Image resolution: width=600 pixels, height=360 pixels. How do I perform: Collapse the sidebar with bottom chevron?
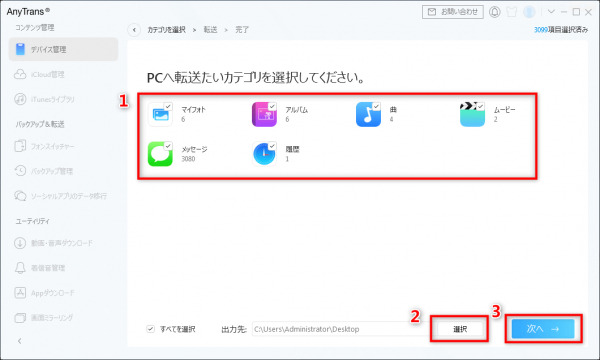[x=20, y=341]
